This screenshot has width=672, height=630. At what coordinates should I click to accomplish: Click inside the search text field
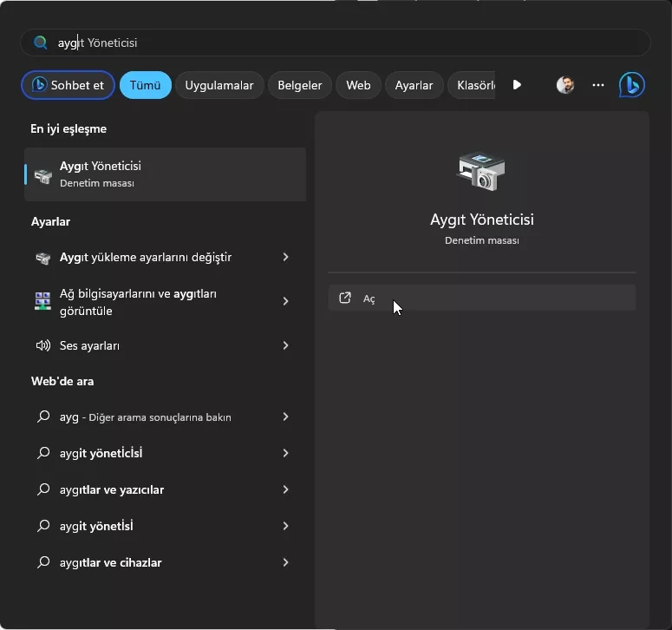347,43
